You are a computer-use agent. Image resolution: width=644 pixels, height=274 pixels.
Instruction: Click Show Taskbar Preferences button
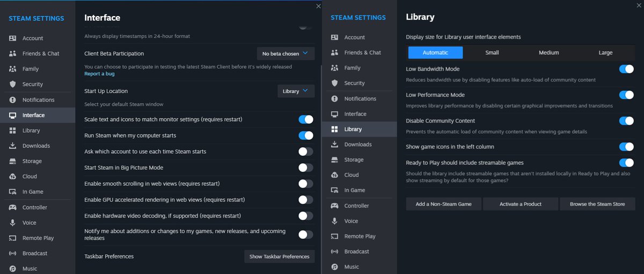tap(280, 256)
